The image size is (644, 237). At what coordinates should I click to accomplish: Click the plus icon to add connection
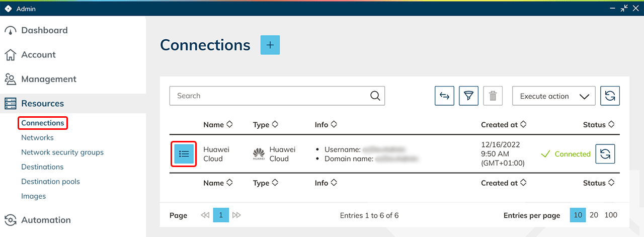[x=270, y=45]
